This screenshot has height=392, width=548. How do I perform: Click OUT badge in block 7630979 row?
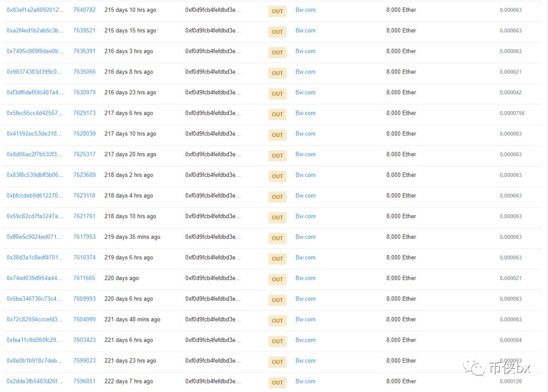click(x=278, y=94)
